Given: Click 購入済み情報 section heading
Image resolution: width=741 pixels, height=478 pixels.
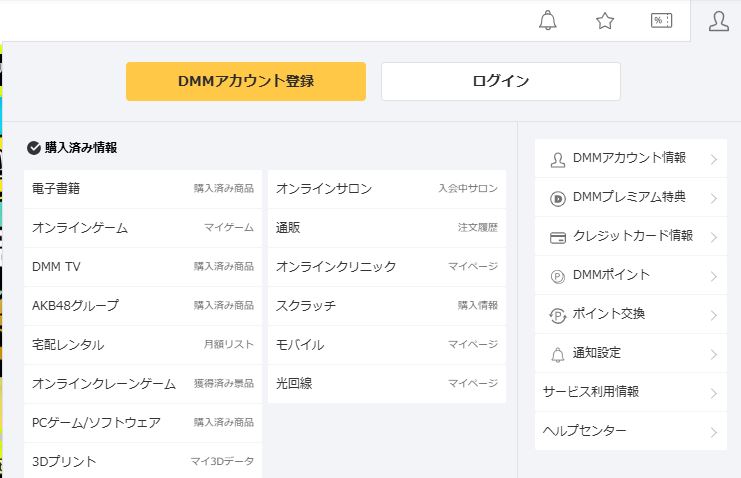Looking at the screenshot, I should pos(81,148).
